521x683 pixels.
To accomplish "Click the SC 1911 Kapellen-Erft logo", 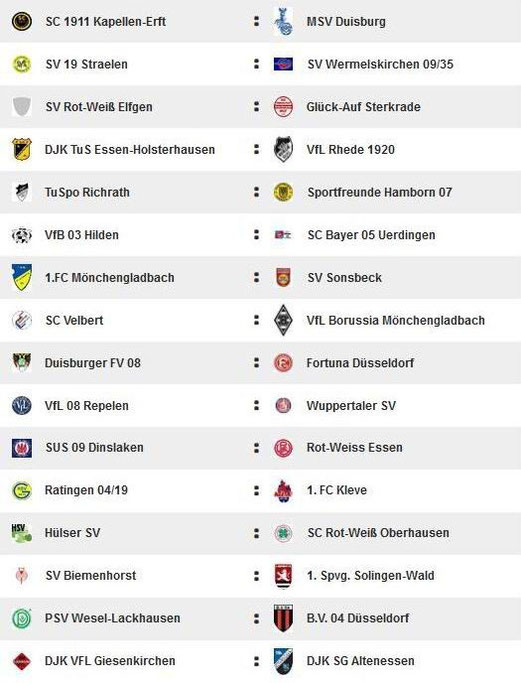I will tap(22, 21).
